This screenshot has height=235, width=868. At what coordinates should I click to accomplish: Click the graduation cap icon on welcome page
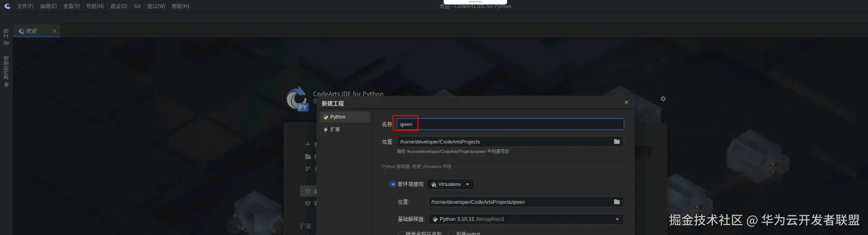click(307, 203)
